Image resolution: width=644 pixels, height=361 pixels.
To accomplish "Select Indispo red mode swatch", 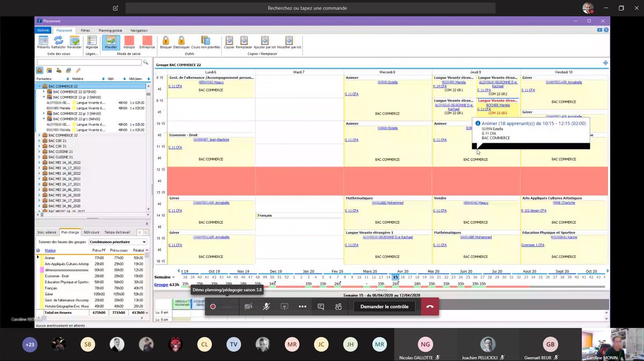I will (129, 40).
